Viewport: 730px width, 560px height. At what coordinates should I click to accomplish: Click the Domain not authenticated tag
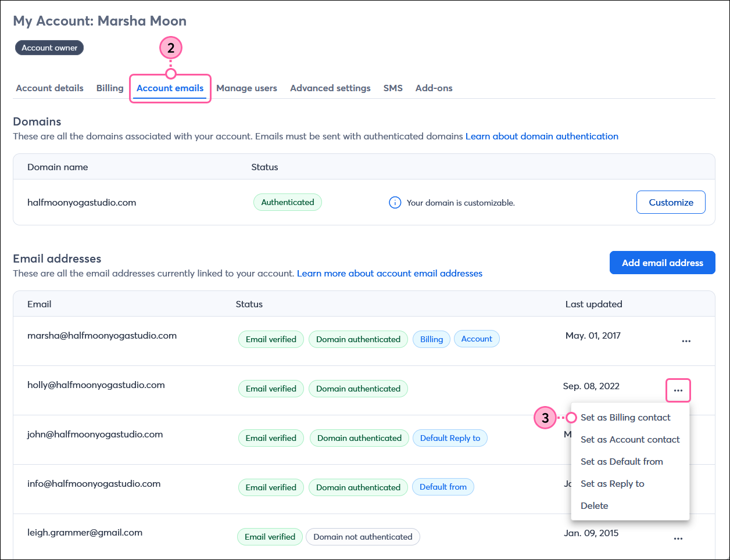363,537
